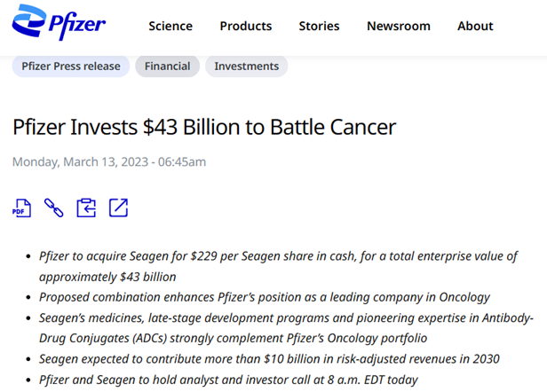Image resolution: width=547 pixels, height=392 pixels.
Task: Filter by the Financial tag
Action: (x=168, y=67)
